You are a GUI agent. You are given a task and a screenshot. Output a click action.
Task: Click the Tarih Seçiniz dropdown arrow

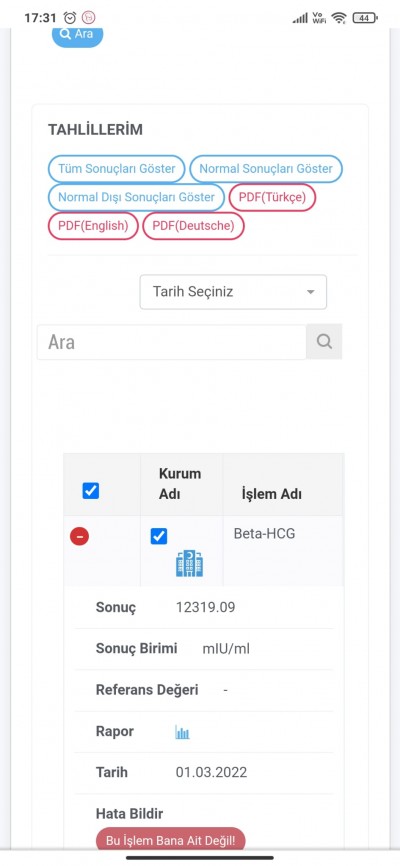click(x=310, y=292)
